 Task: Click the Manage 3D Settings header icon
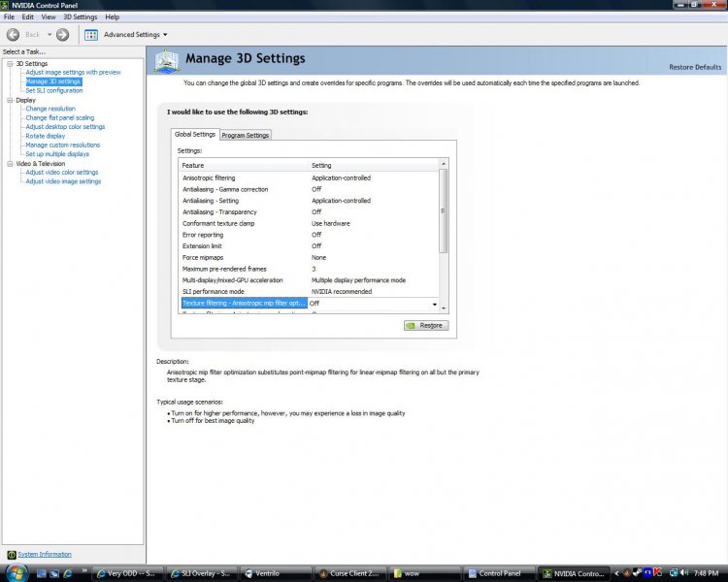[x=167, y=61]
